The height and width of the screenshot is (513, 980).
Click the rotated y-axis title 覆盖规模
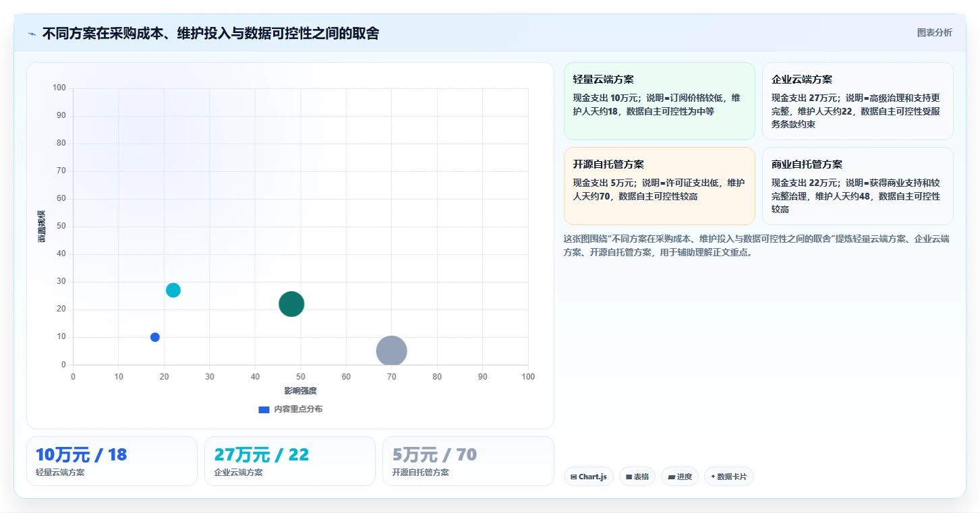41,227
